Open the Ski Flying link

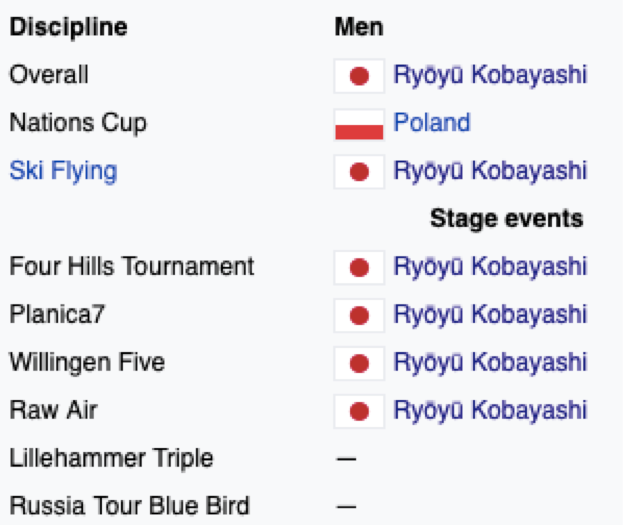click(63, 171)
